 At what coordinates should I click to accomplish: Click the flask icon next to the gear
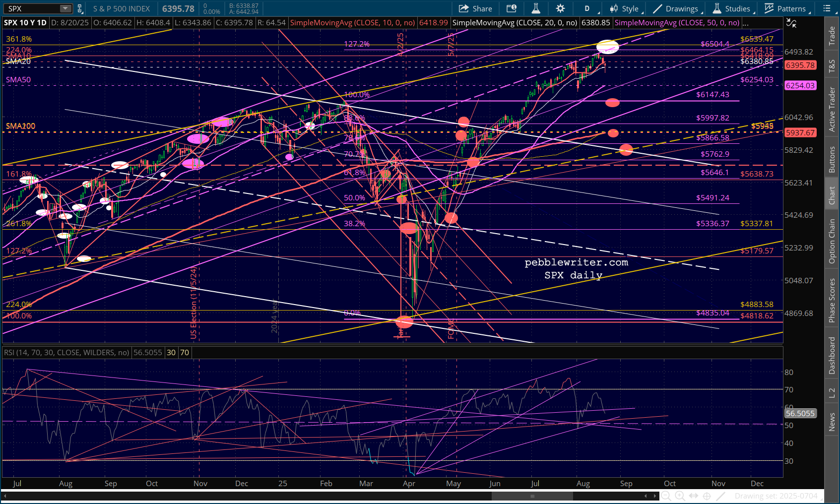pyautogui.click(x=536, y=8)
